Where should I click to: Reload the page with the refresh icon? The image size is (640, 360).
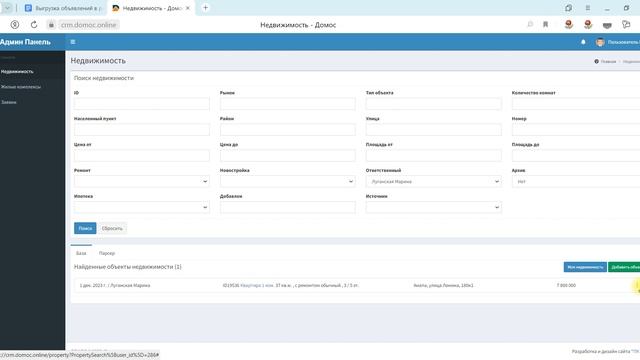click(x=34, y=25)
